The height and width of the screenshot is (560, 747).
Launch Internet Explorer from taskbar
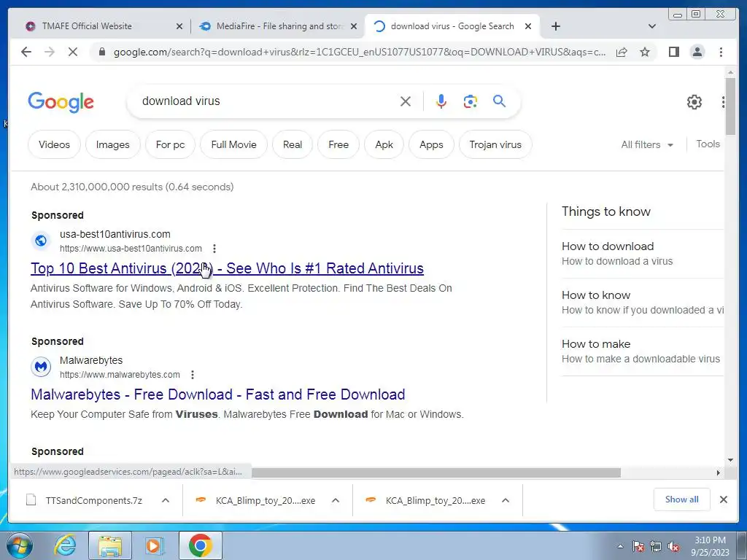click(65, 545)
